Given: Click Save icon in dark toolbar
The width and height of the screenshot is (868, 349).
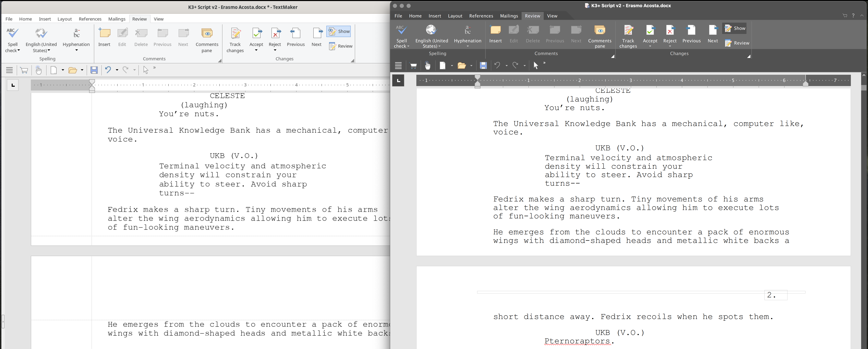Looking at the screenshot, I should pos(483,66).
